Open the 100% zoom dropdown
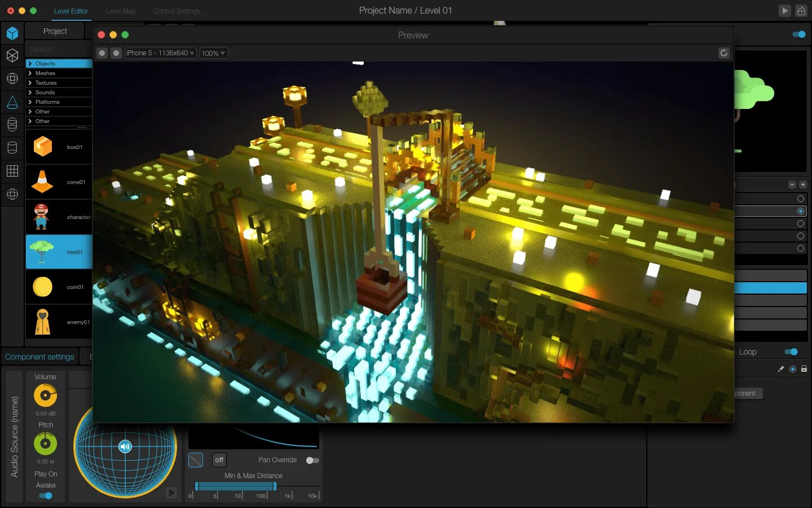812x508 pixels. point(214,53)
